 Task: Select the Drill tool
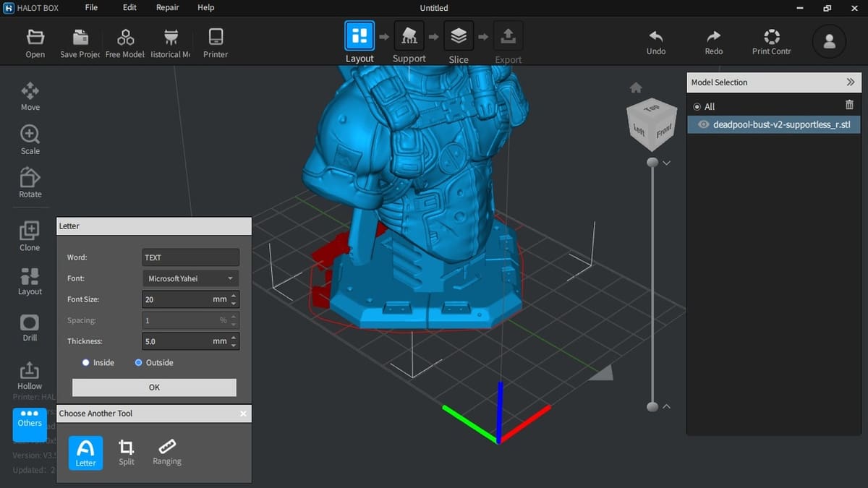[x=30, y=328]
